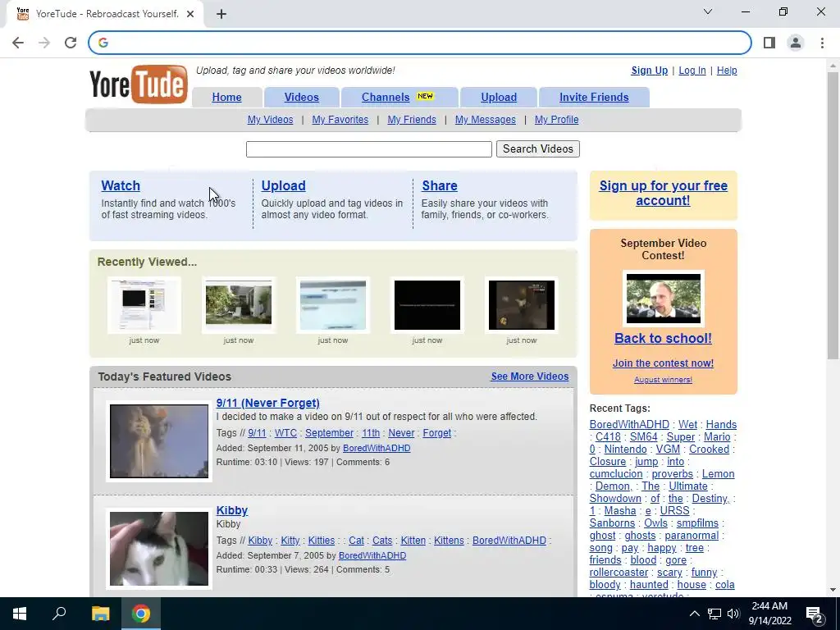This screenshot has width=840, height=630.
Task: Go to My Messages
Action: [x=486, y=120]
